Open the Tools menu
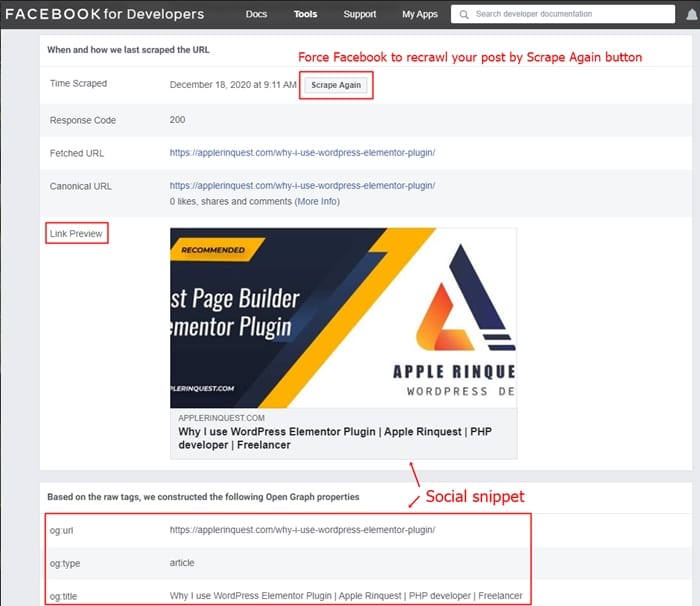 click(305, 14)
